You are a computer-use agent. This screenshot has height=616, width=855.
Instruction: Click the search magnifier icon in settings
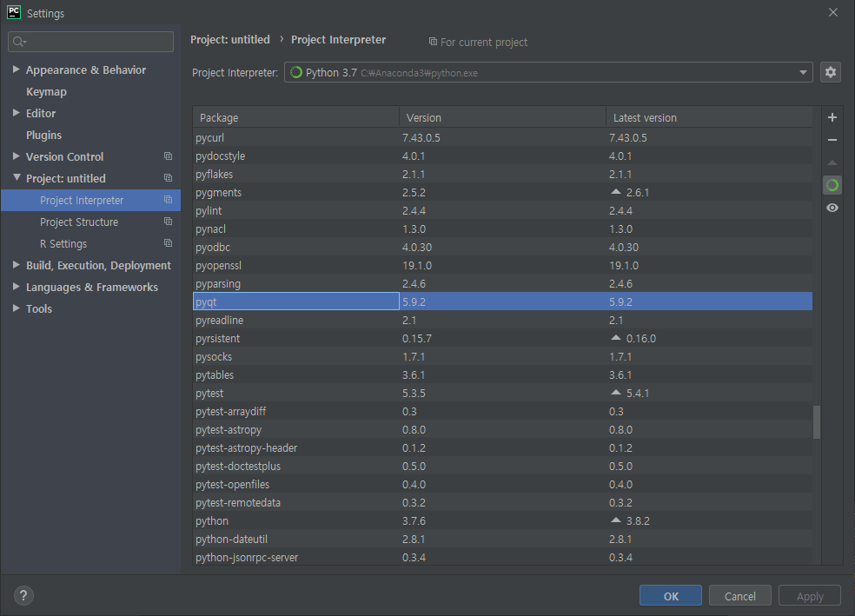(19, 42)
